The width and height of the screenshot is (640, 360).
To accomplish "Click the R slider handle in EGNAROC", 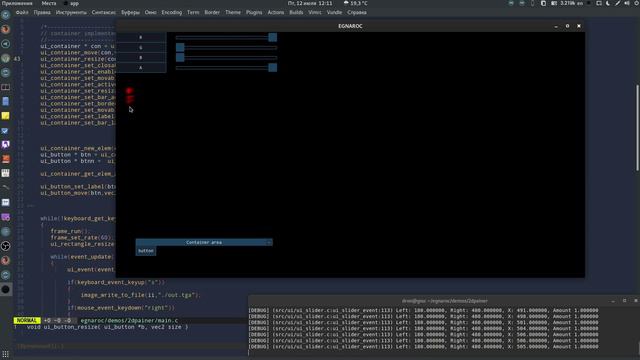I will [x=273, y=38].
